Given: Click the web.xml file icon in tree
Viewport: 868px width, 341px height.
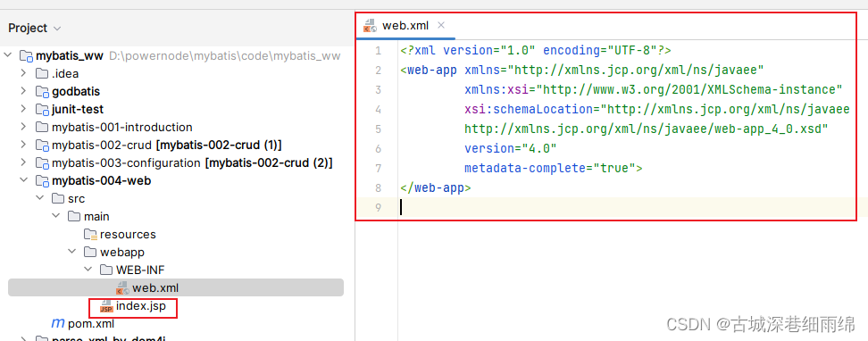Looking at the screenshot, I should 122,287.
